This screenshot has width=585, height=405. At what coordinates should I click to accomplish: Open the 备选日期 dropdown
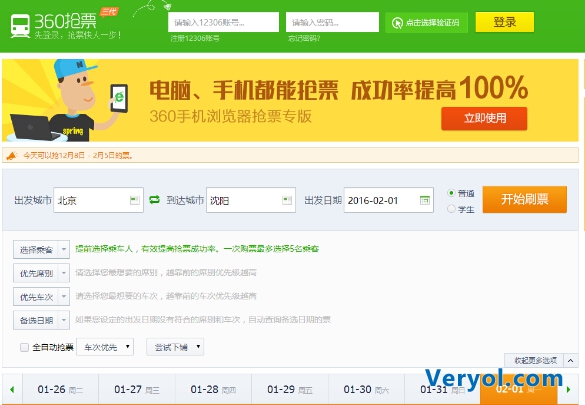coord(41,320)
